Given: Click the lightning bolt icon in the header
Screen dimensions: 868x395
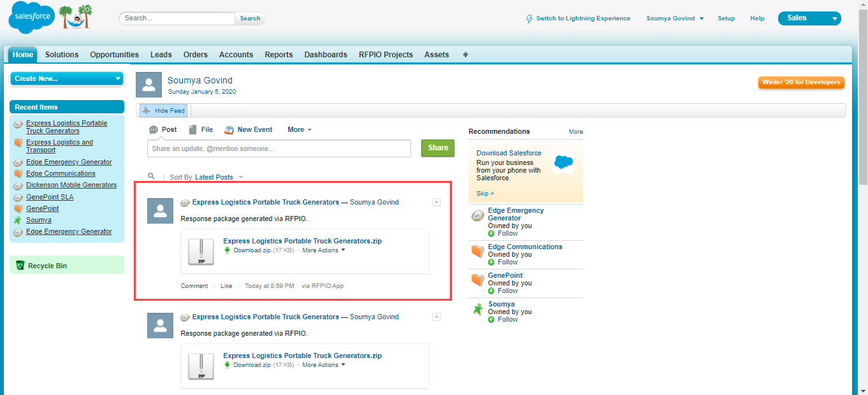Looking at the screenshot, I should (x=529, y=18).
